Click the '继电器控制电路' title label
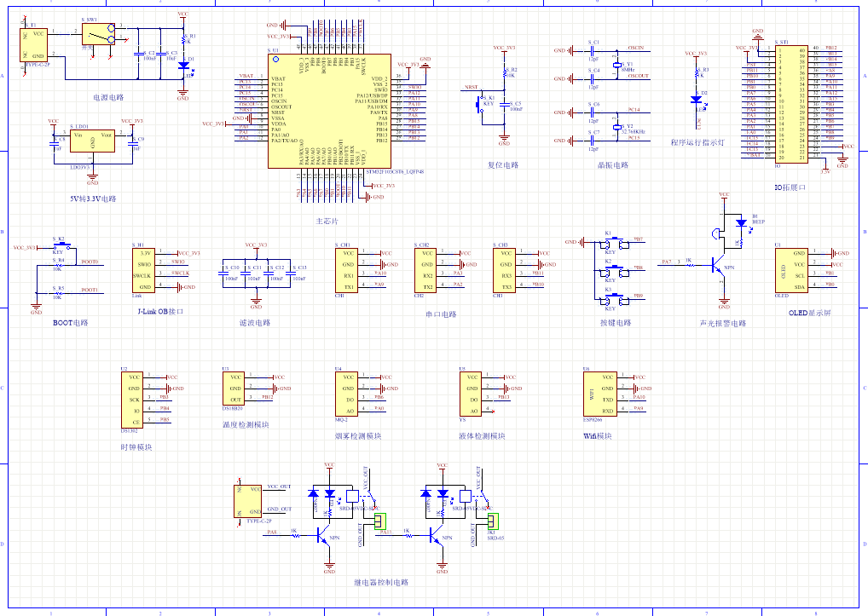Viewport: 868px width, 616px height. (x=380, y=583)
